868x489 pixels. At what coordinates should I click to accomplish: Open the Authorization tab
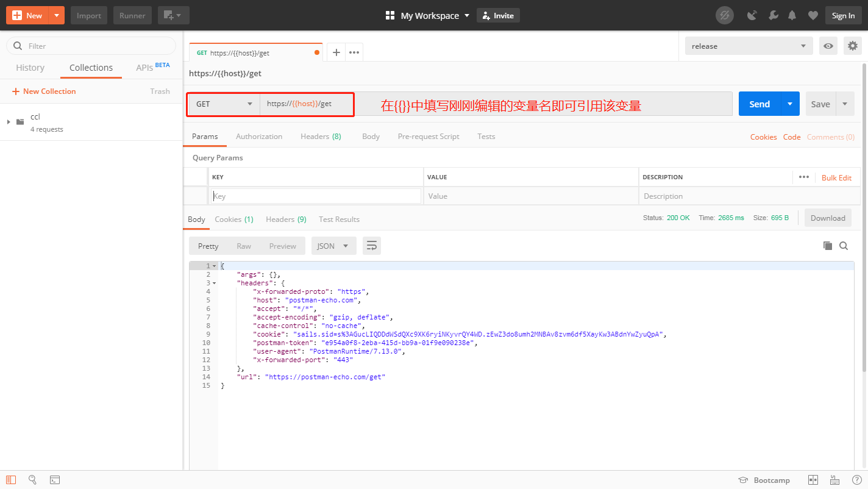coord(259,137)
